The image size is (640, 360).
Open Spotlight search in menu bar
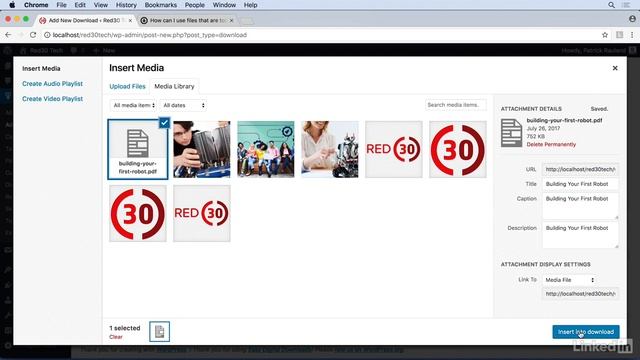click(611, 5)
